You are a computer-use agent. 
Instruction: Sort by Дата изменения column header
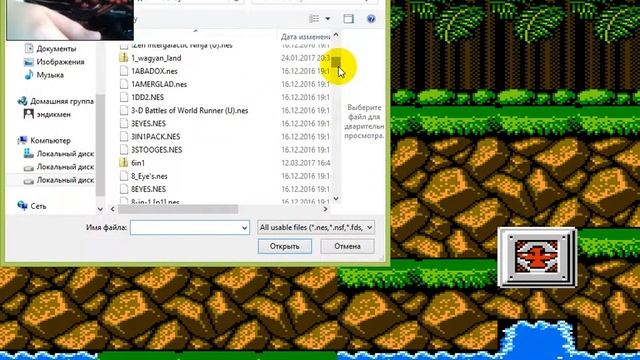[305, 37]
